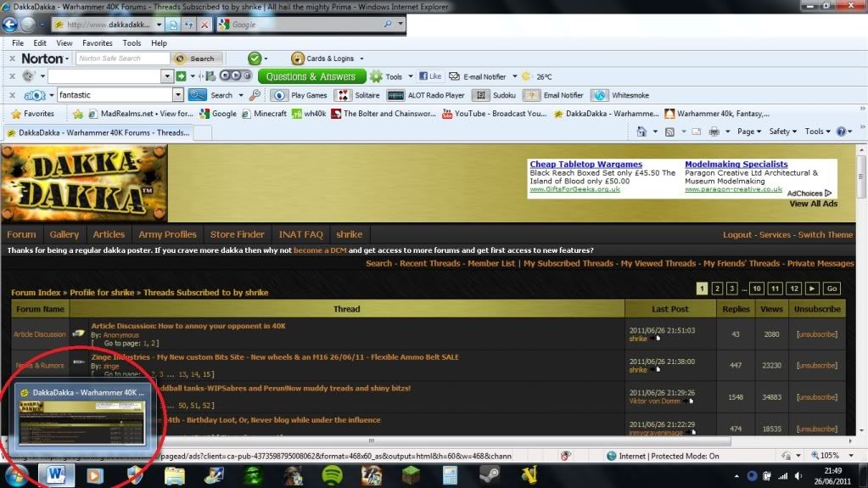The image size is (868, 488).
Task: Open the Safety menu dropdown
Action: tap(783, 132)
